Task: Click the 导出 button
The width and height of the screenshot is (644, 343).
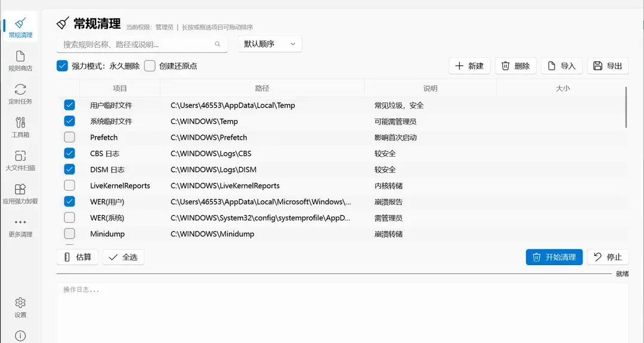Action: point(608,66)
